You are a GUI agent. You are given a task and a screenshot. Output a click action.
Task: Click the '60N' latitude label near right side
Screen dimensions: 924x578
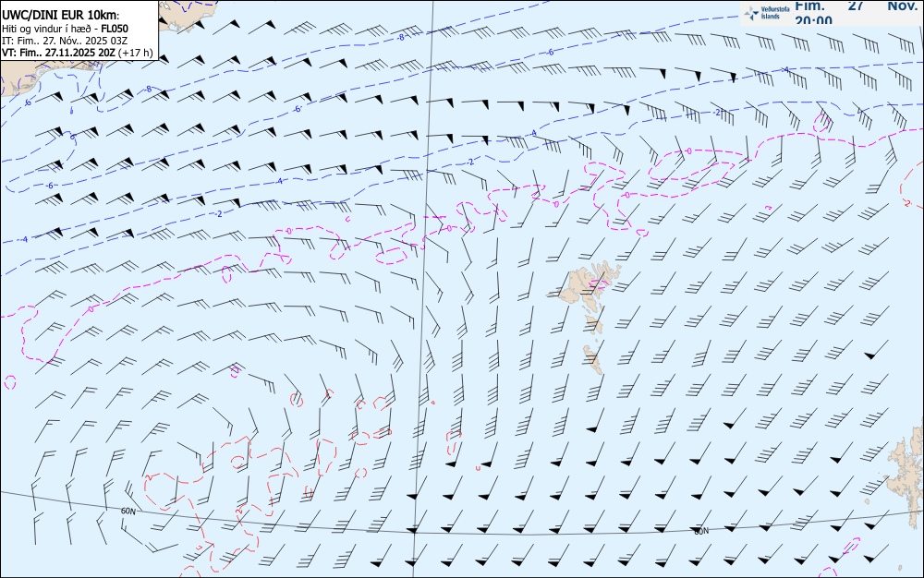point(701,531)
